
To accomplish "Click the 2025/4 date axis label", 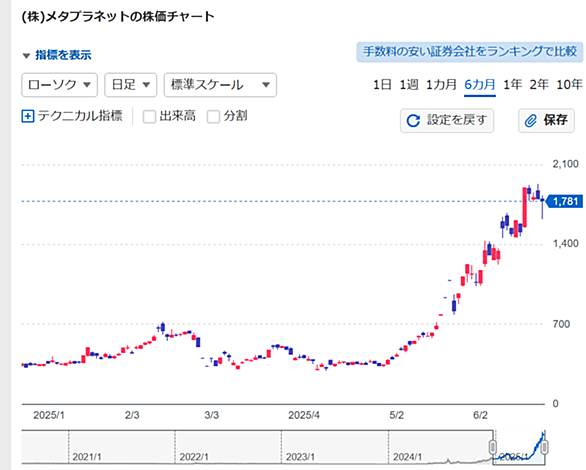I will point(304,415).
